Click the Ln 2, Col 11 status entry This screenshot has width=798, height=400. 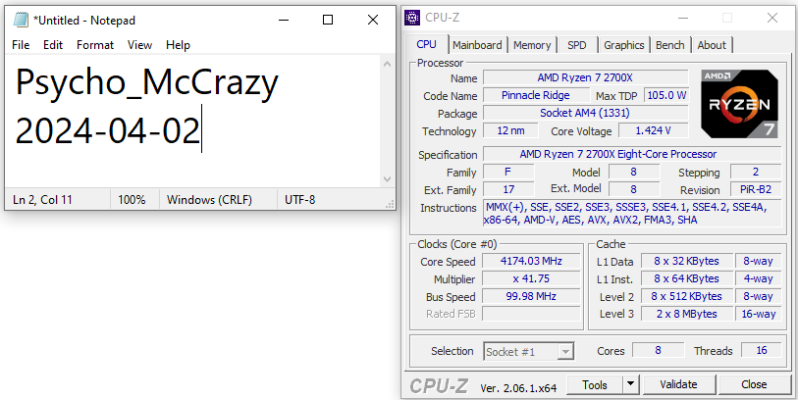click(43, 200)
